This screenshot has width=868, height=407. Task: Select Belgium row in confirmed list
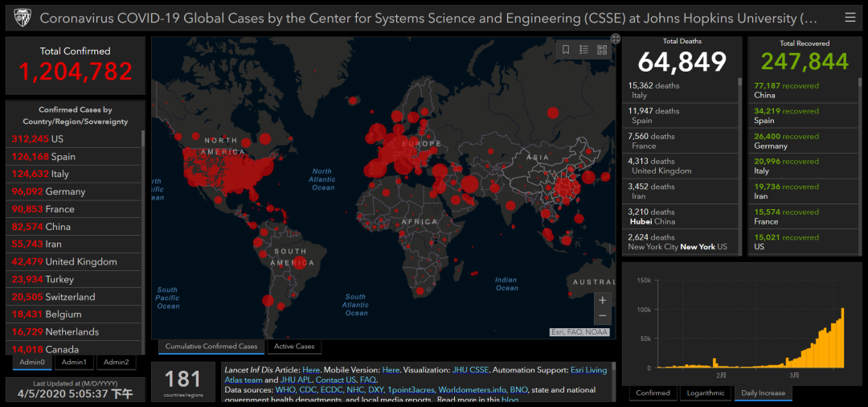74,314
